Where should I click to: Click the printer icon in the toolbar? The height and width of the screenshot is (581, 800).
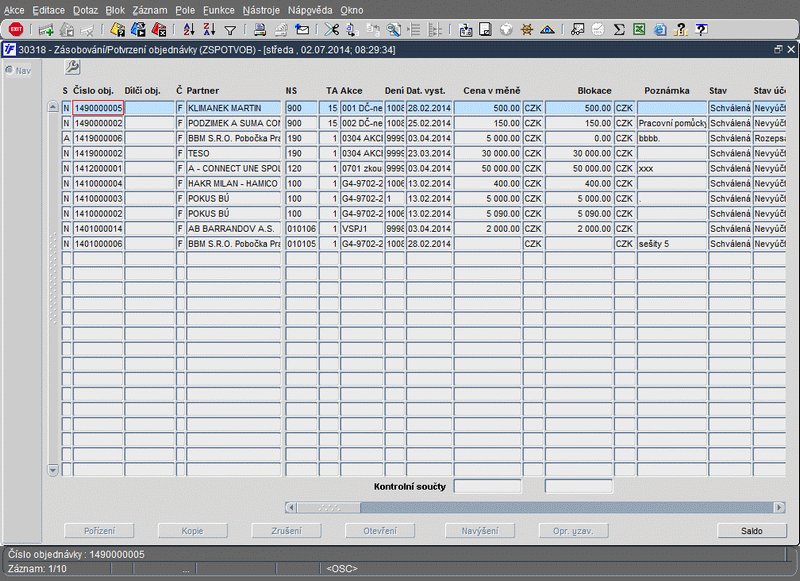coord(260,30)
